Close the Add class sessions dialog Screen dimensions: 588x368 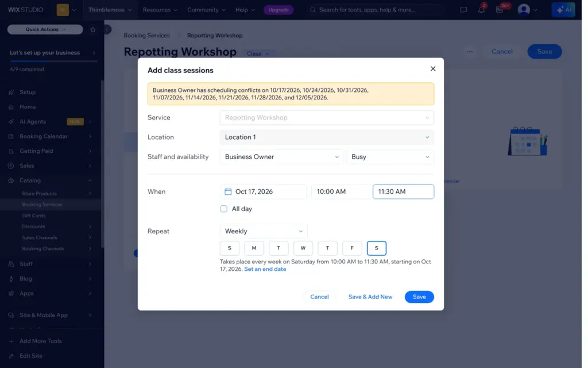(x=433, y=69)
